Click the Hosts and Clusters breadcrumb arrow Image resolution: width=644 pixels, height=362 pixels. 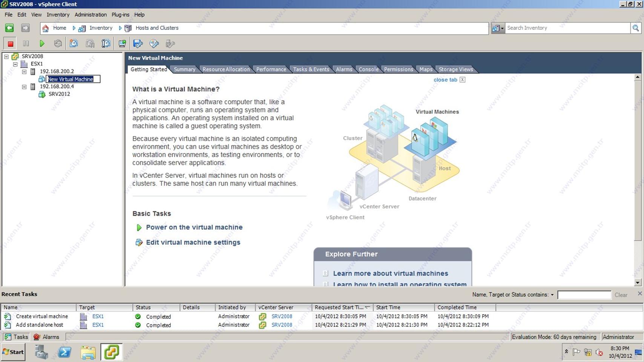click(120, 28)
